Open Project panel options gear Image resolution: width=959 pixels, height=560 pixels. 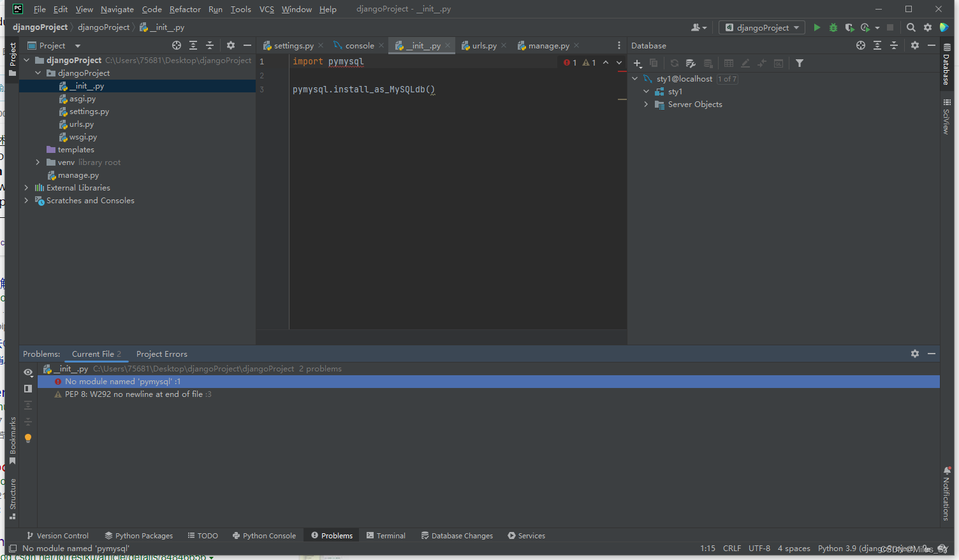pyautogui.click(x=231, y=45)
